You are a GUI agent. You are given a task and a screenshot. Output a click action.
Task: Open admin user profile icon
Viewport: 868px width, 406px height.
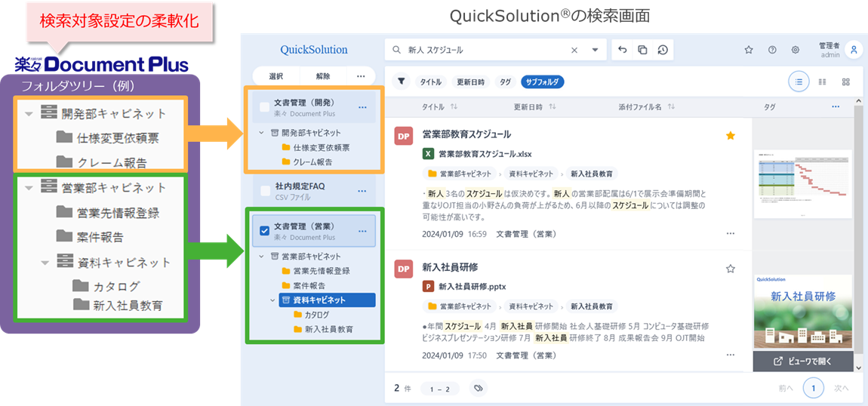pos(853,50)
